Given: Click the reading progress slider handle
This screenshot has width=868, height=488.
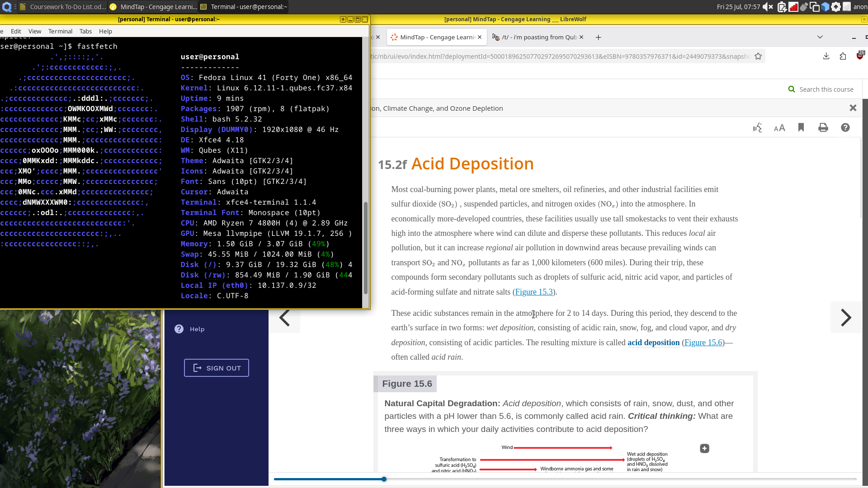Looking at the screenshot, I should coord(384,479).
